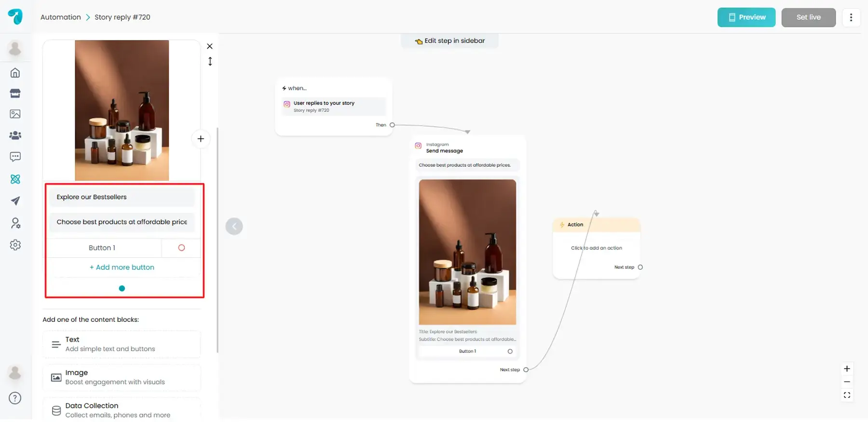Open the Home icon in sidebar

pyautogui.click(x=15, y=73)
